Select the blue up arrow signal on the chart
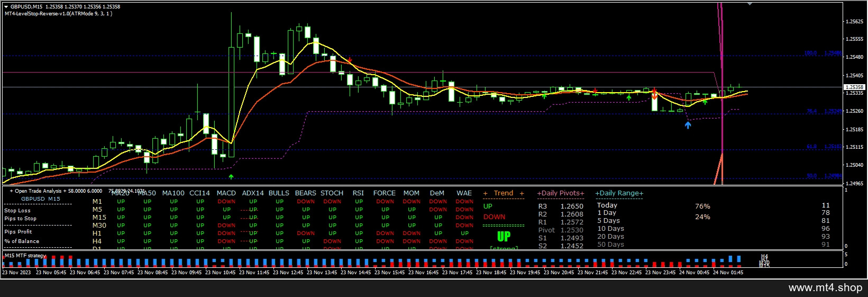The height and width of the screenshot is (297, 868). 688,125
